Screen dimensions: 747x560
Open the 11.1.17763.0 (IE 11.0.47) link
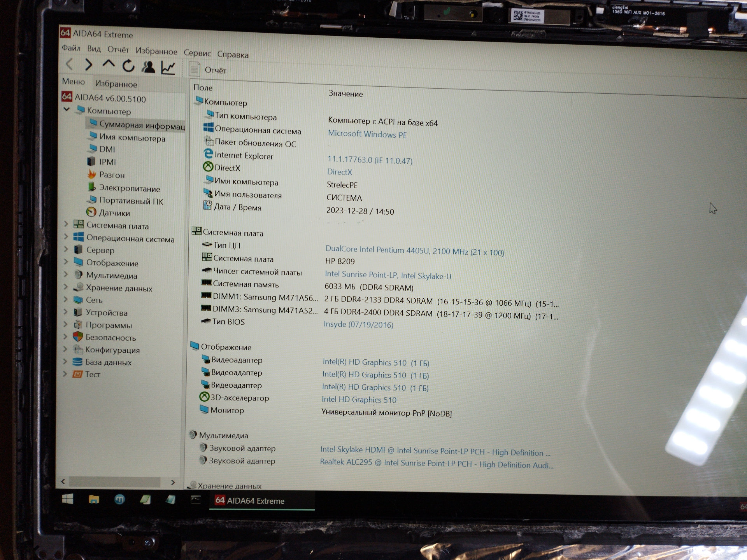(370, 160)
